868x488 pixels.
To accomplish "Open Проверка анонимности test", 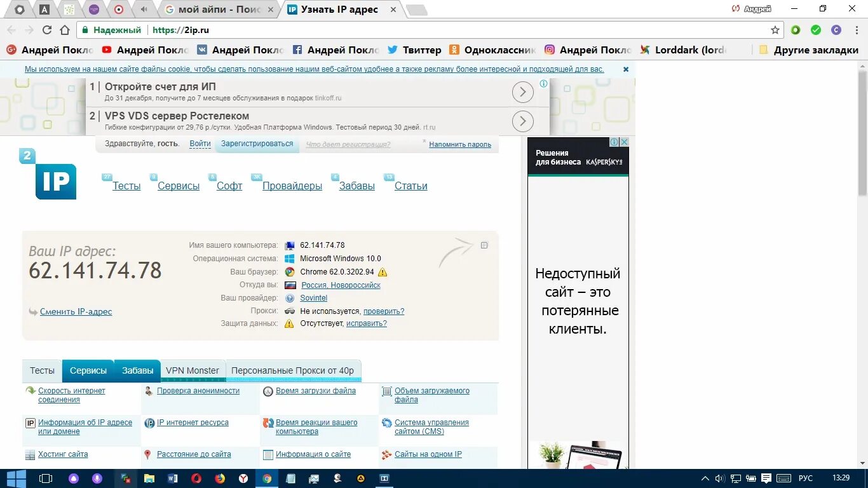I will click(x=198, y=391).
